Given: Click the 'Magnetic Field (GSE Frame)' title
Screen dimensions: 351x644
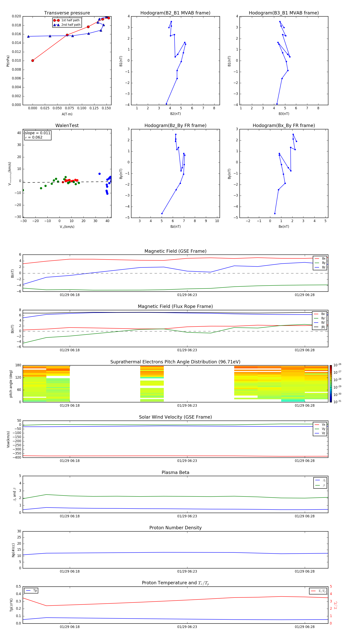Looking at the screenshot, I should coord(175,251).
